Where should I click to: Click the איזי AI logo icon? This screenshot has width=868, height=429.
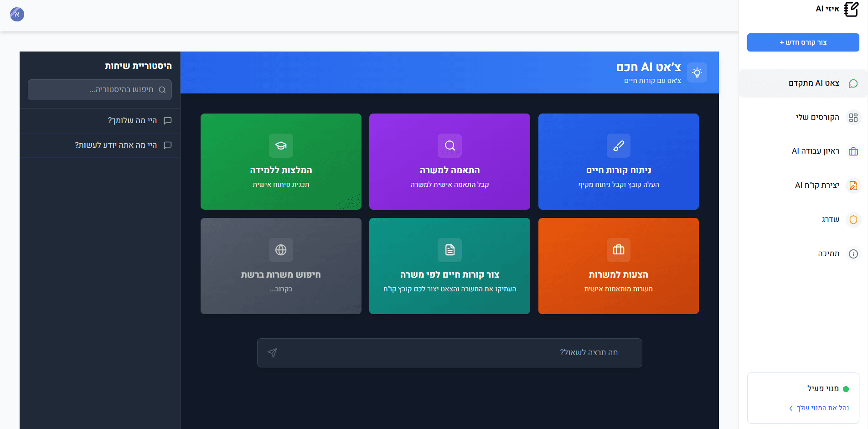pyautogui.click(x=851, y=9)
